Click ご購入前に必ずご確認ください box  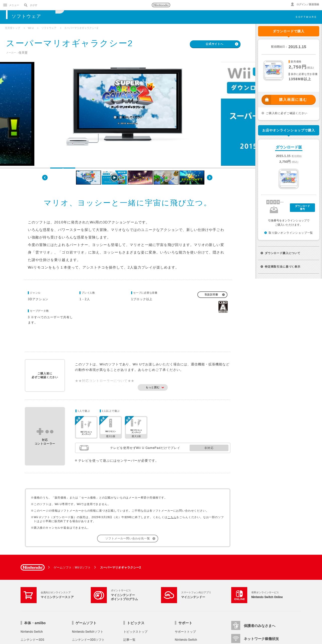[45, 375]
